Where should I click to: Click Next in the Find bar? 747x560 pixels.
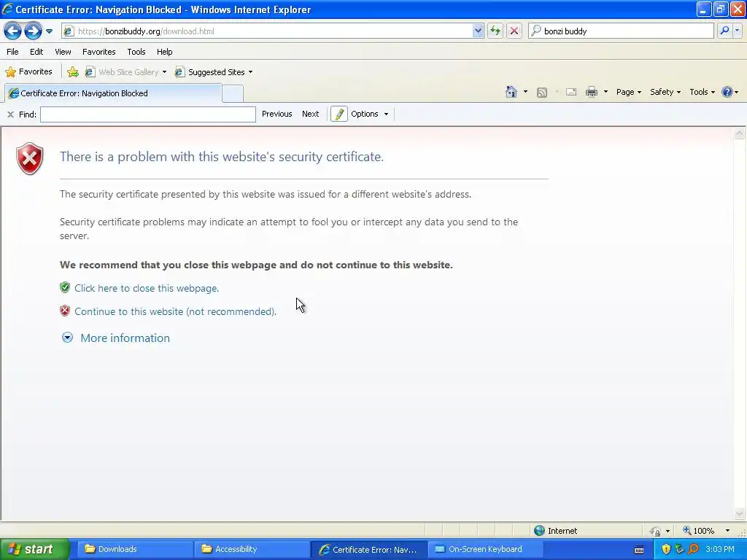point(310,114)
